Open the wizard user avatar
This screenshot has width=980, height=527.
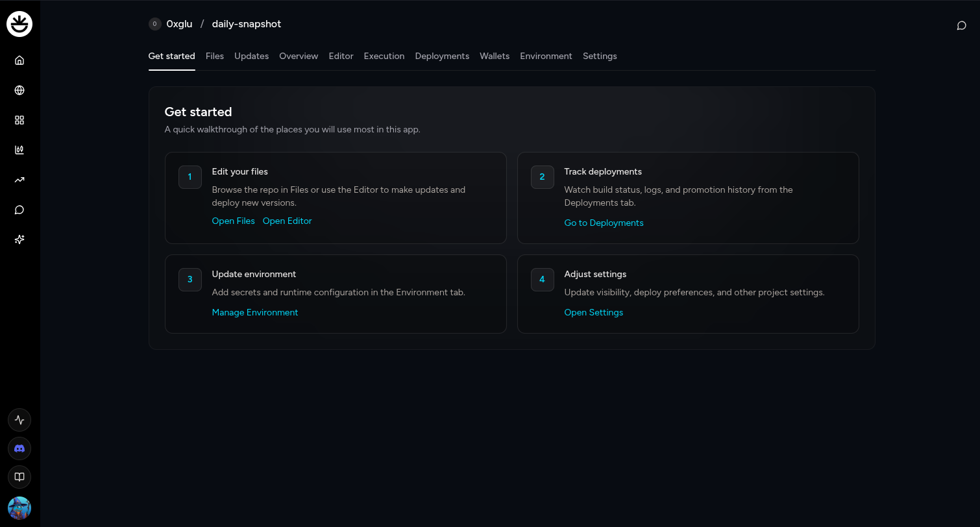pos(19,508)
